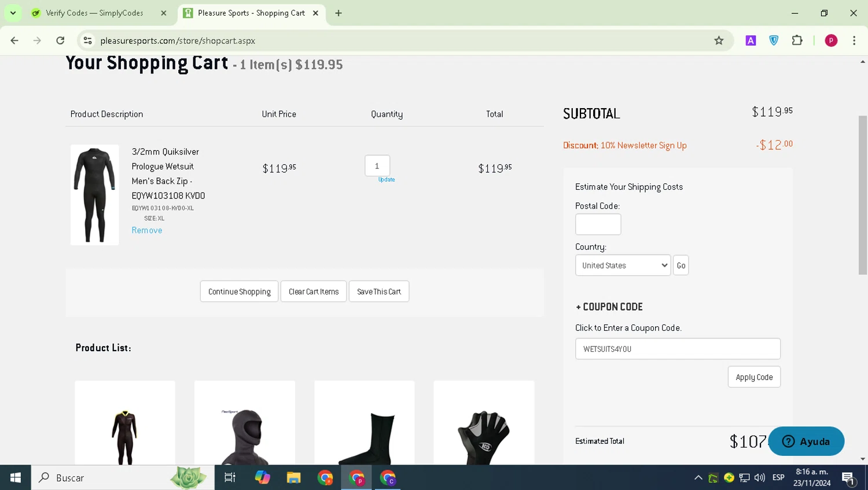This screenshot has height=490, width=868.
Task: Open the blue shield extension
Action: pyautogui.click(x=774, y=40)
